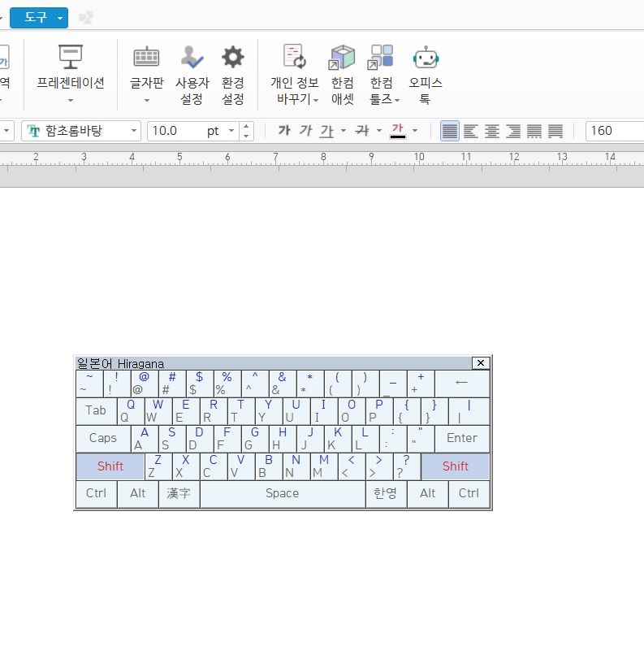
Task: Click Space key on virtual keyboard
Action: coord(282,493)
